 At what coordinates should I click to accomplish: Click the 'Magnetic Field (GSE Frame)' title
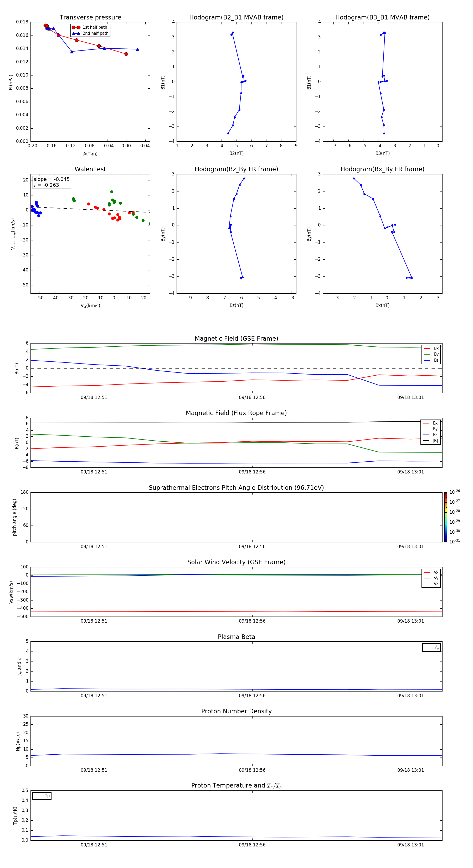236,339
